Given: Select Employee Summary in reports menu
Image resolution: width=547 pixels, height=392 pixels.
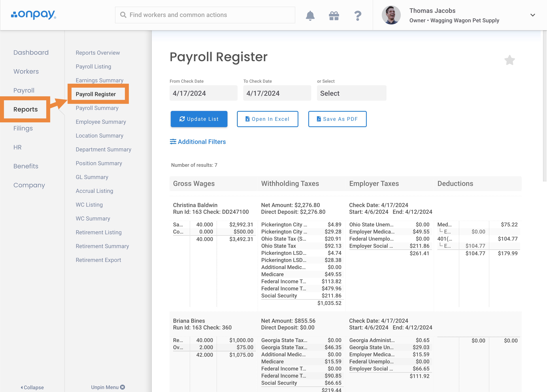Looking at the screenshot, I should point(101,122).
